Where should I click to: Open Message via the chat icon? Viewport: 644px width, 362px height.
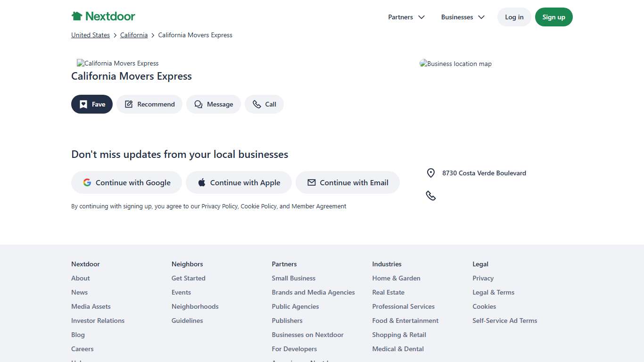[x=198, y=104]
